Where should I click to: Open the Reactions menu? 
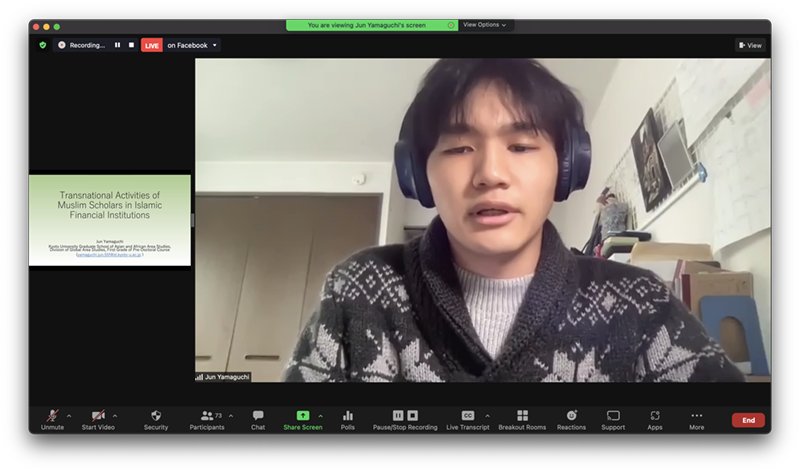pyautogui.click(x=572, y=417)
